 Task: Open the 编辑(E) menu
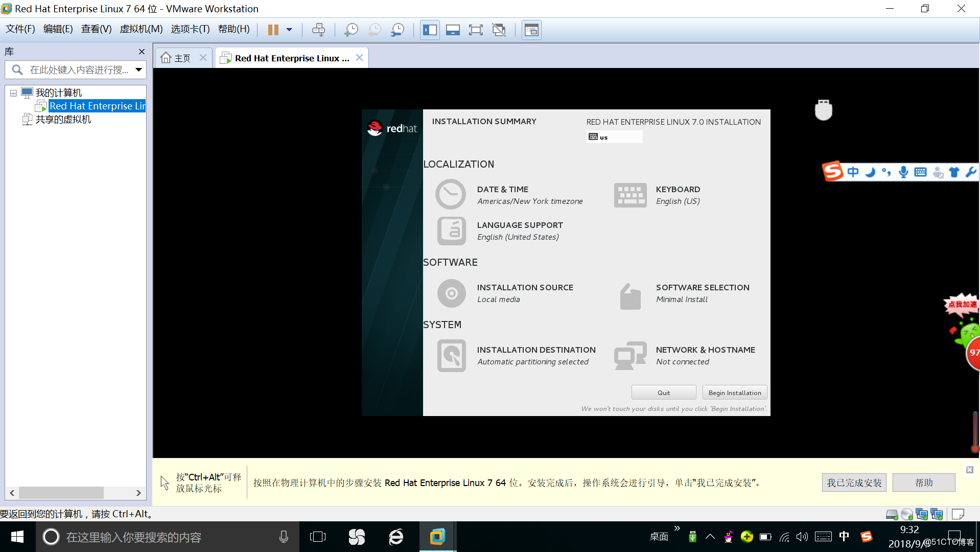[x=58, y=29]
